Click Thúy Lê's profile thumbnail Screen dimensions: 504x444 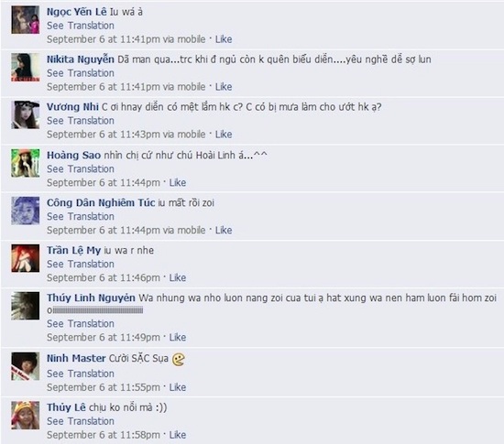[26, 415]
